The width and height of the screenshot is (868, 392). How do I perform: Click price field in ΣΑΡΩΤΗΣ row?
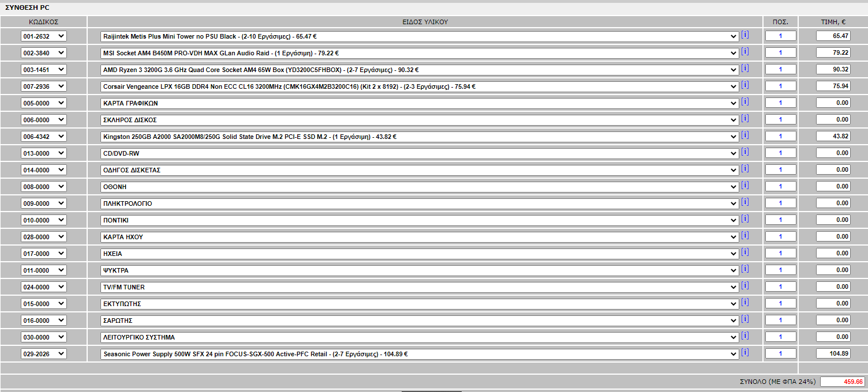833,320
